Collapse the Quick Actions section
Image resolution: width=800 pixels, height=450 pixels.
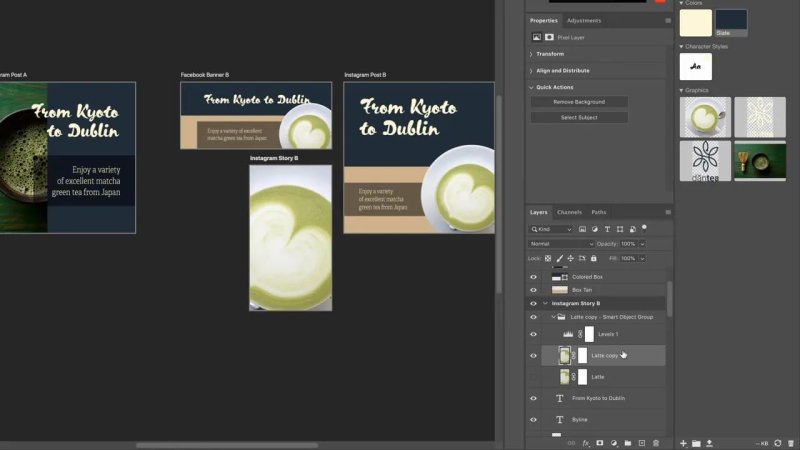[x=531, y=88]
